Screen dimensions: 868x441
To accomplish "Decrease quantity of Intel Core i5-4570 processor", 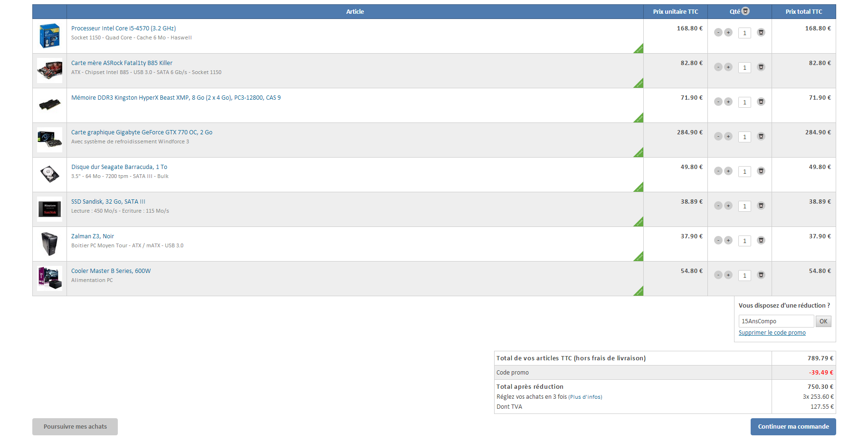I will (718, 32).
